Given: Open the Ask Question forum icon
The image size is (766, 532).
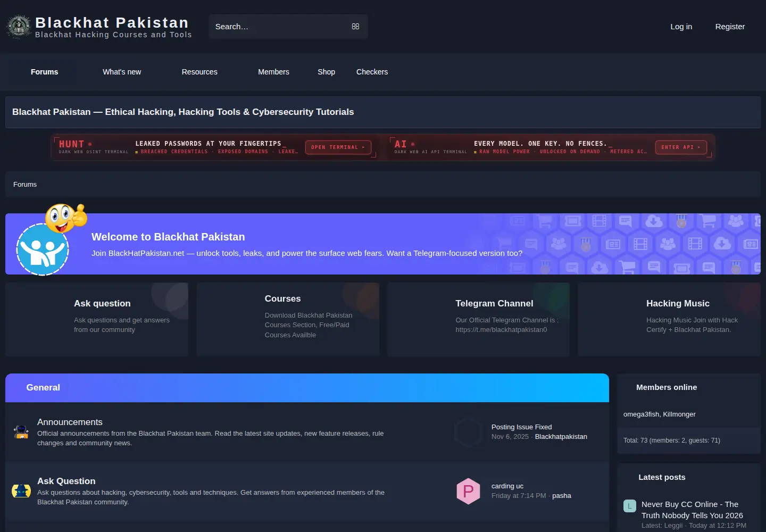Looking at the screenshot, I should [x=21, y=491].
